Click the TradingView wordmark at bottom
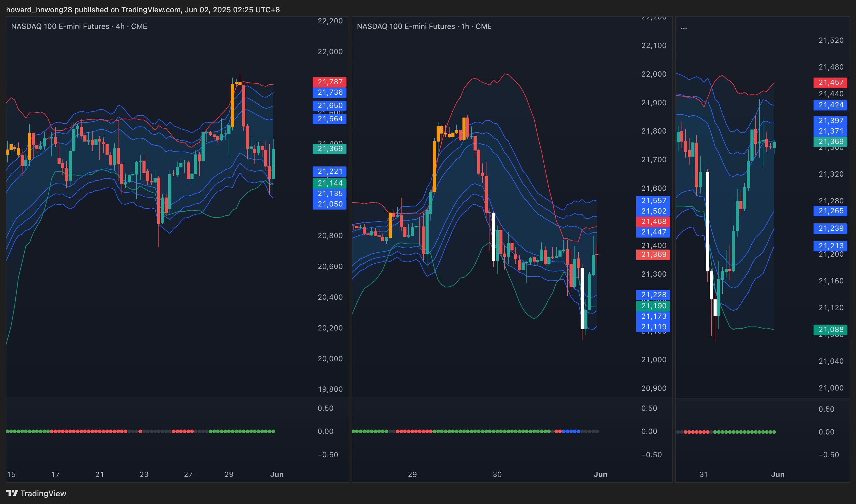This screenshot has height=504, width=856. (43, 494)
